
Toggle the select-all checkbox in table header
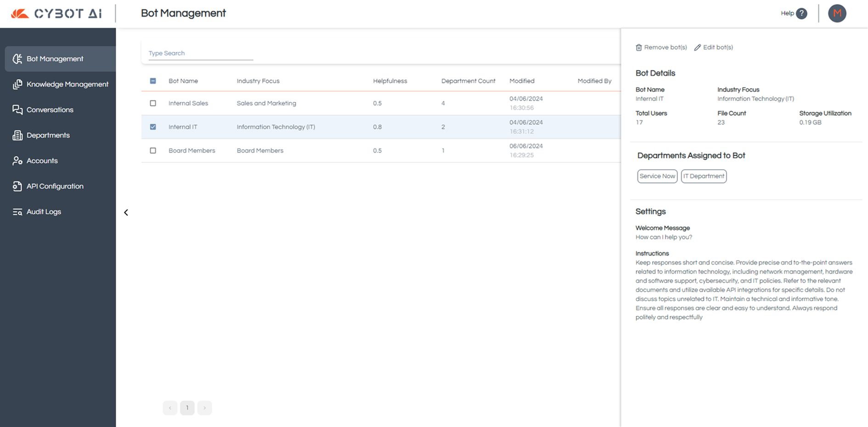point(153,81)
